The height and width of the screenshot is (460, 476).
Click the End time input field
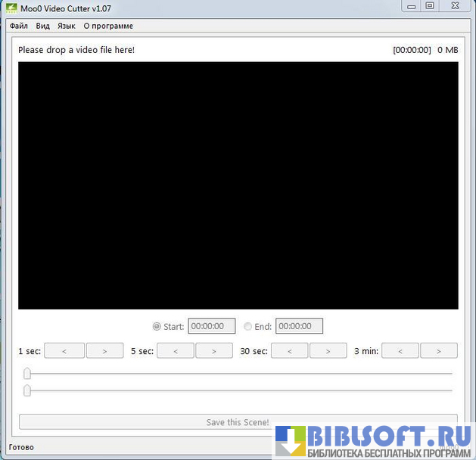(x=299, y=327)
